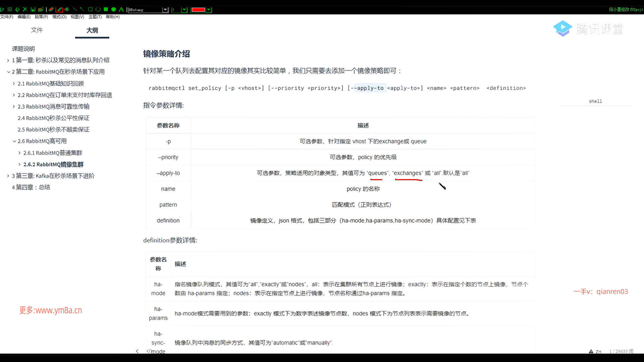Switch to the 文件 sidebar tab
This screenshot has width=644, height=362.
(x=37, y=30)
